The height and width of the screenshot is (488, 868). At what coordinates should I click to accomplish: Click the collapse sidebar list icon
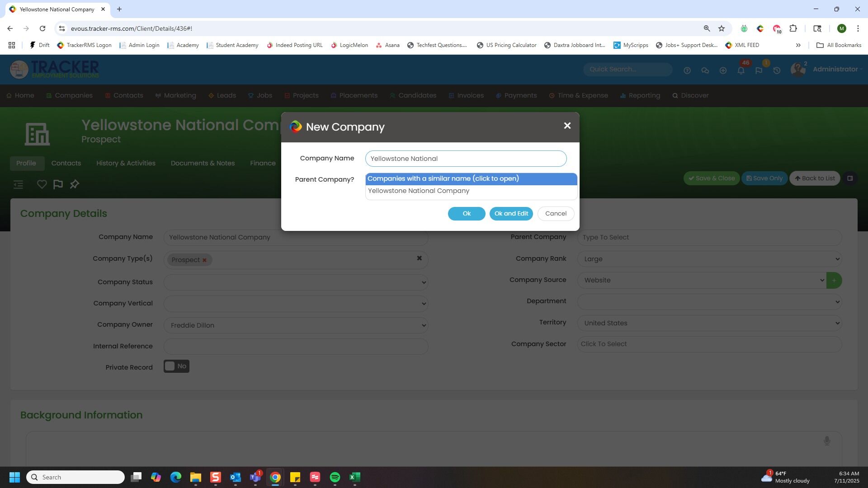tap(18, 184)
